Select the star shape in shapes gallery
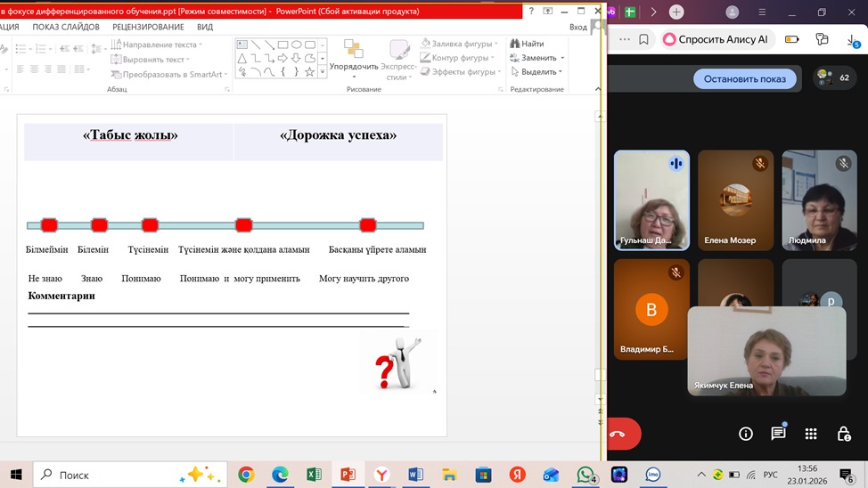This screenshot has height=488, width=868. point(309,72)
